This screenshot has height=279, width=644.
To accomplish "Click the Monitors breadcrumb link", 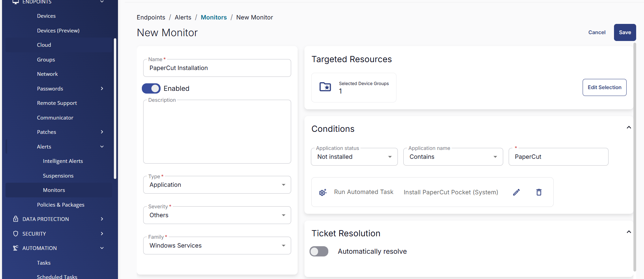I will coord(214,17).
